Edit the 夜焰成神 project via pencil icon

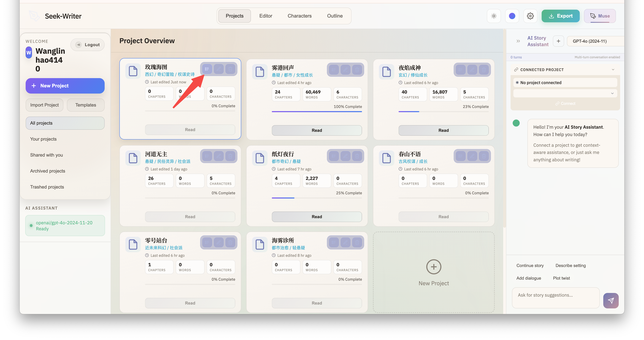pyautogui.click(x=472, y=70)
